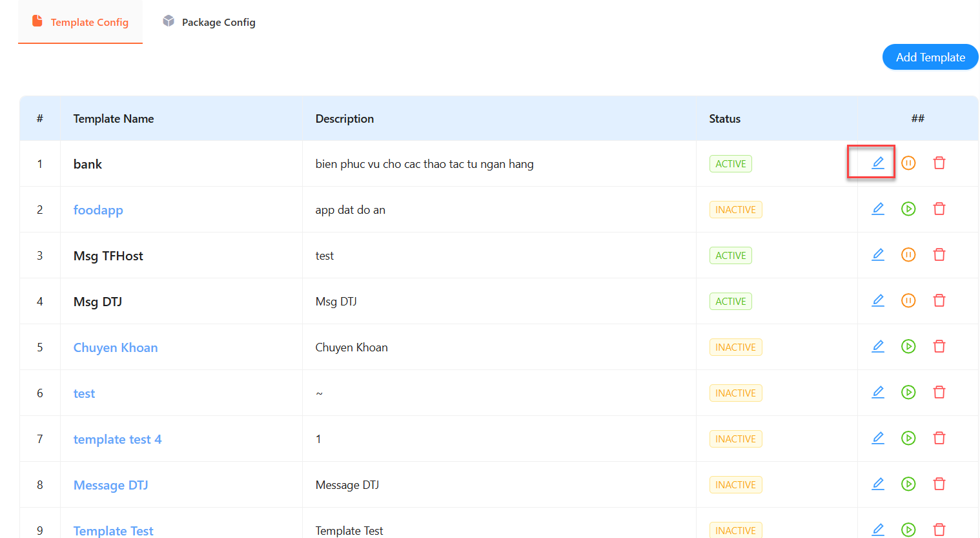This screenshot has width=980, height=538.
Task: Click the Add Template button
Action: [930, 57]
